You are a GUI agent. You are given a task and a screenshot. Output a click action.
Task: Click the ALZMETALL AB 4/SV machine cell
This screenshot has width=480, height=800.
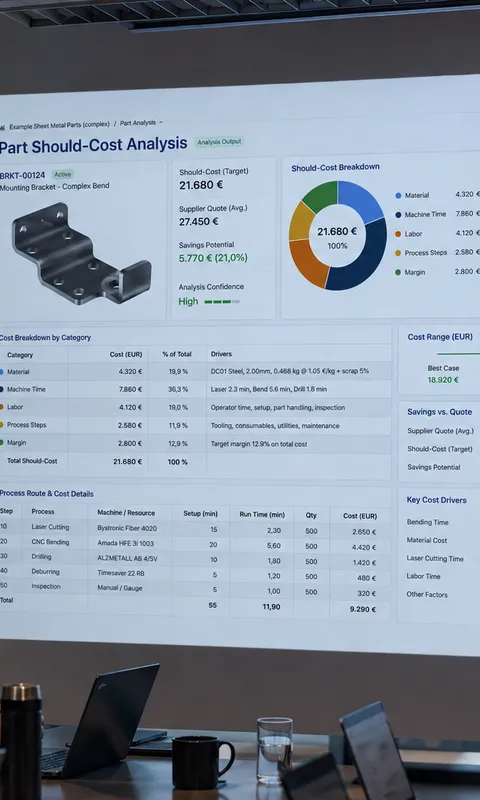pyautogui.click(x=128, y=559)
